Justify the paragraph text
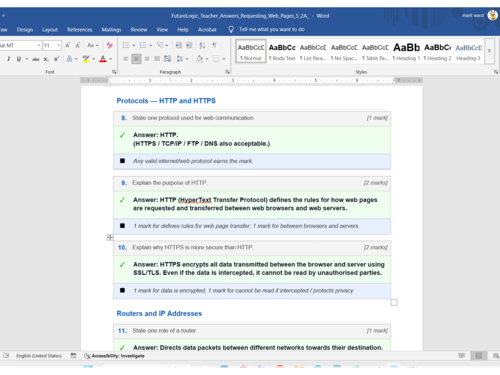This screenshot has height=375, width=500. (157, 59)
